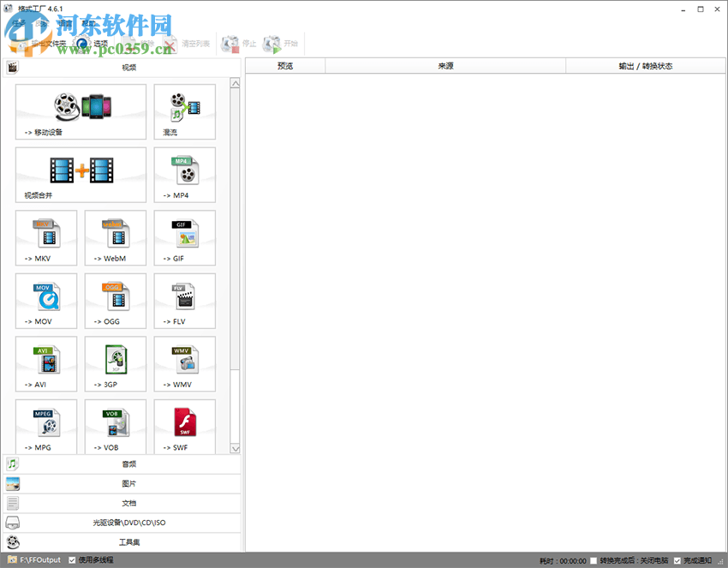Enable 转换完成后:关闭电脑 shutdown checkbox

[594, 560]
